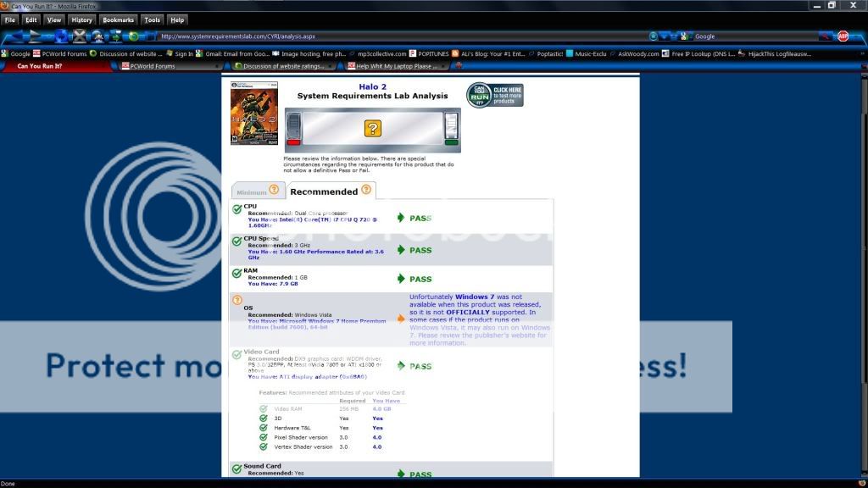Click 'You Have: 7.9 GB' text
This screenshot has height=488, width=868.
273,284
